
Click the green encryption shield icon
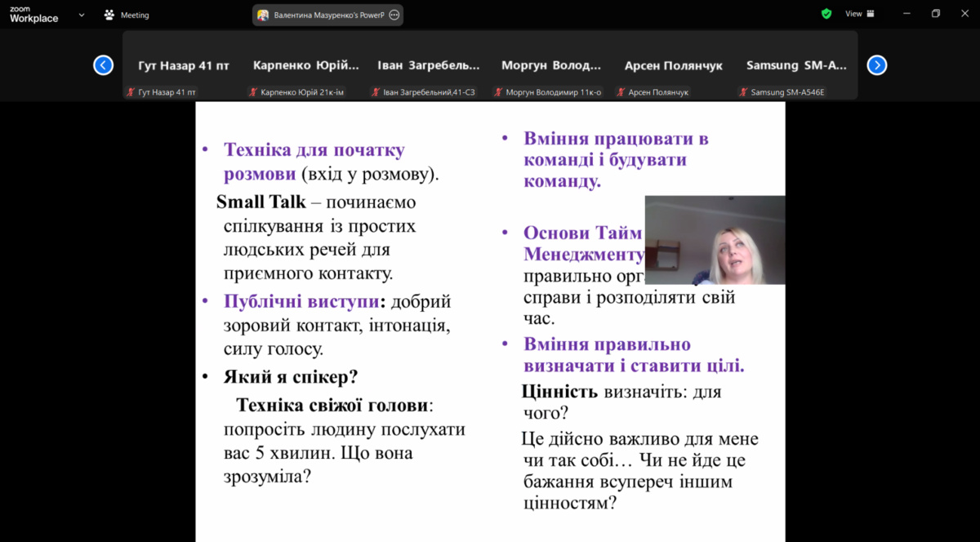click(x=826, y=14)
